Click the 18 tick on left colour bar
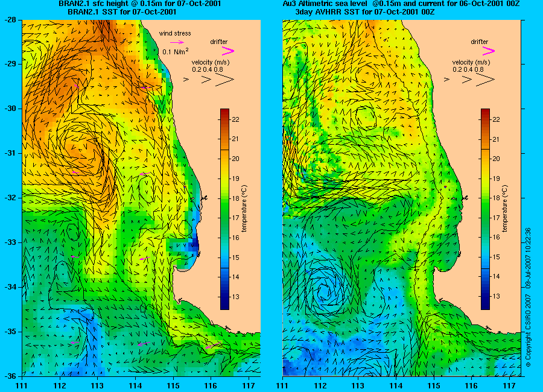Image resolution: width=543 pixels, height=392 pixels. tap(235, 198)
